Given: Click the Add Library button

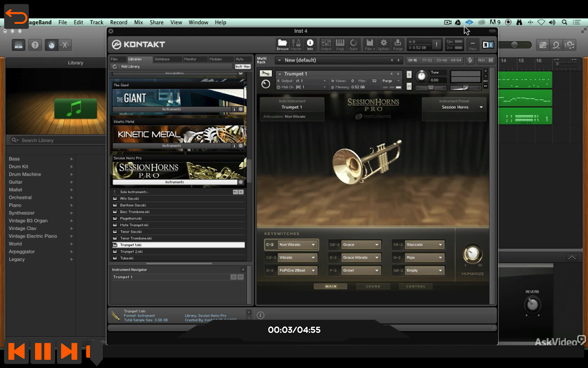Looking at the screenshot, I should point(130,67).
